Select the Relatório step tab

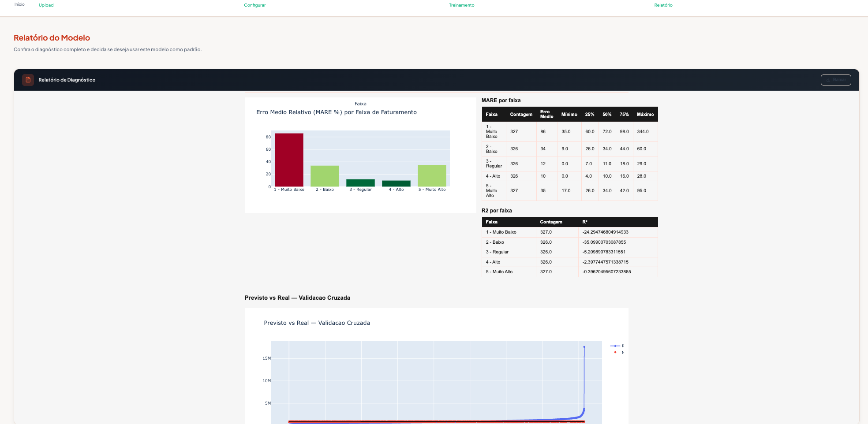tap(663, 5)
